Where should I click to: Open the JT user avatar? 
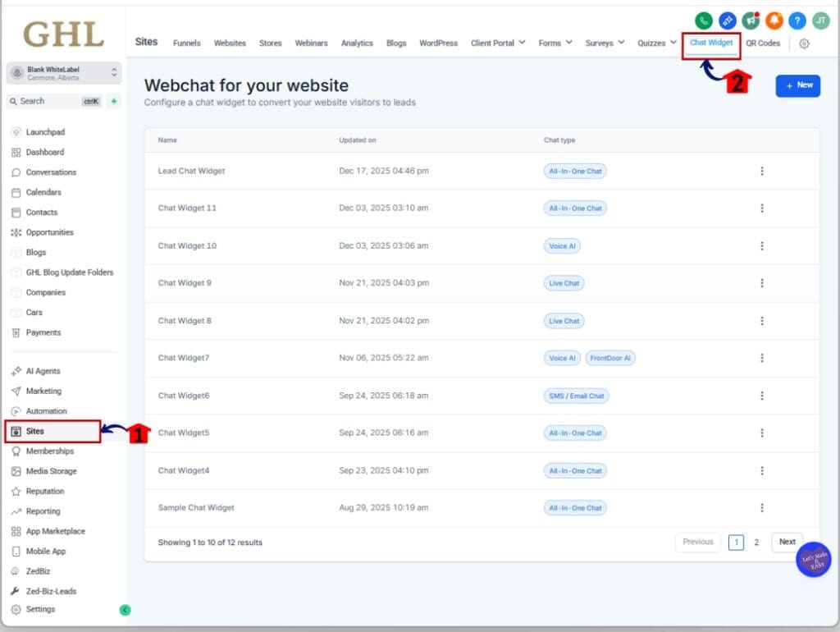click(820, 21)
